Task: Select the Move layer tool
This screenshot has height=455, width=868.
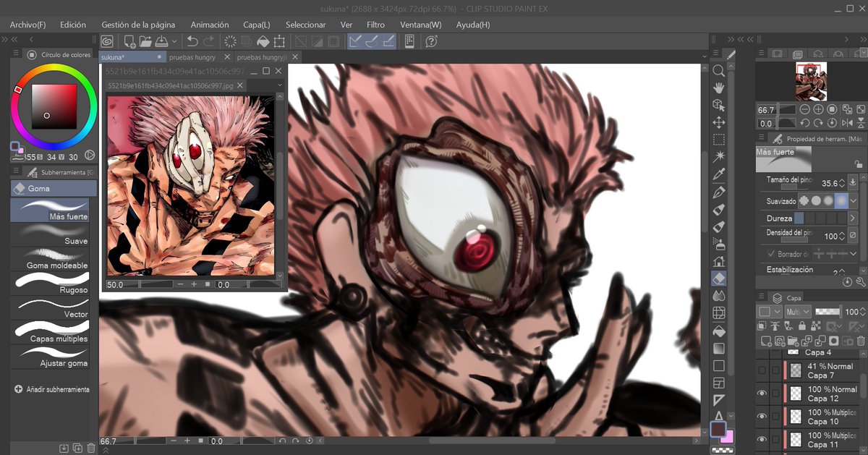Action: point(718,123)
